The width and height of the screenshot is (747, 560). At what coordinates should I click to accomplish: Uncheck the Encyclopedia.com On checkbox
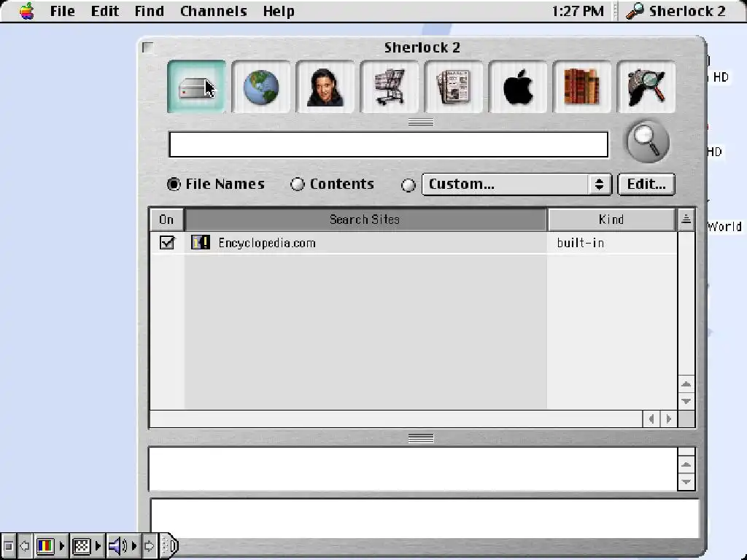[167, 242]
